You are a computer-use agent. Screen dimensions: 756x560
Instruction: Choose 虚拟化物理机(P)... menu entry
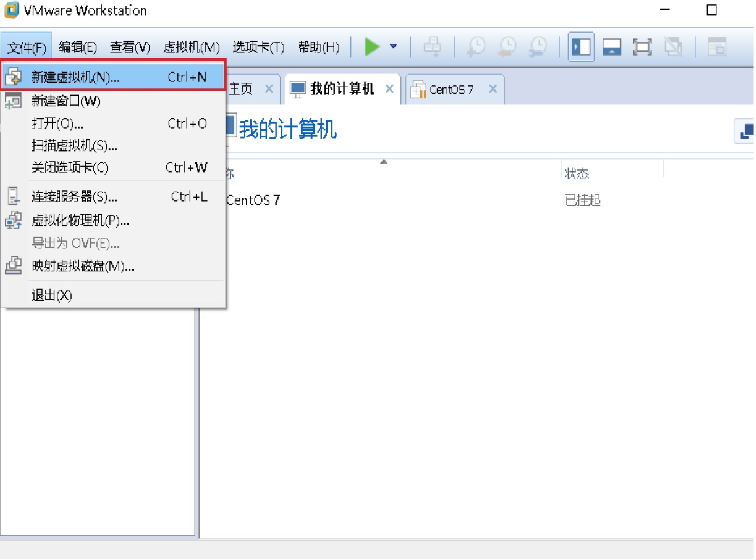coord(114,221)
